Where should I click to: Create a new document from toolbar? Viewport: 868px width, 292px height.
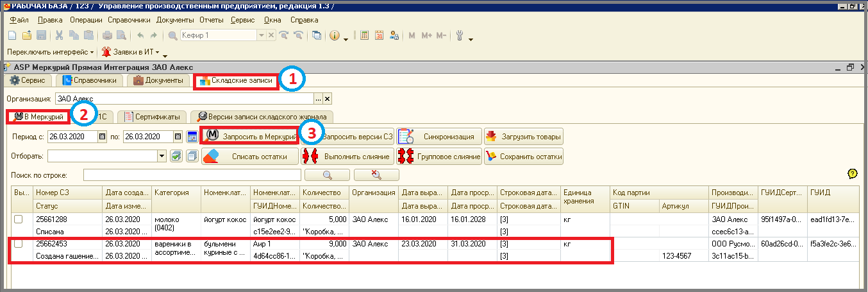pos(13,36)
